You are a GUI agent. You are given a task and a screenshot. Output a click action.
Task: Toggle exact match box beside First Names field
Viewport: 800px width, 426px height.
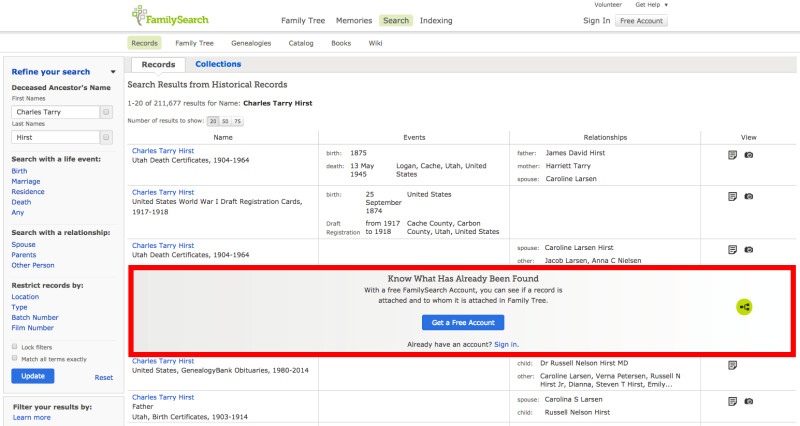[x=106, y=112]
